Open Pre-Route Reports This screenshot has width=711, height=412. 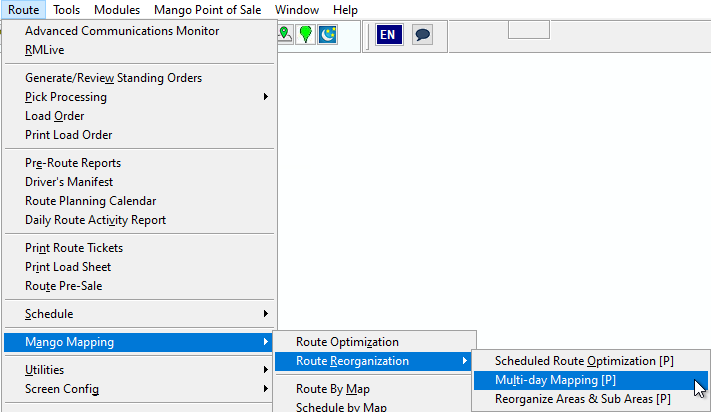[140, 163]
